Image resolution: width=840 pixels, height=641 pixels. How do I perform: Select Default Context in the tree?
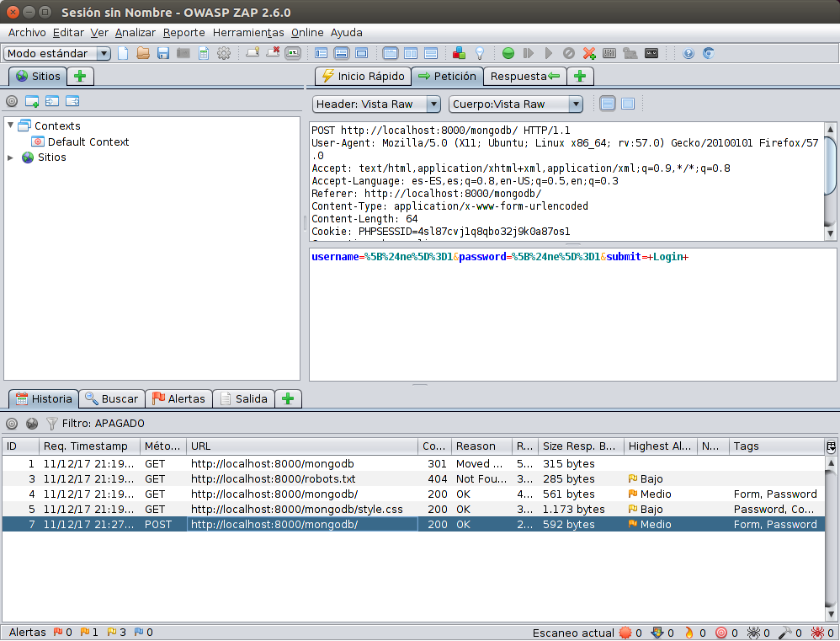coord(80,142)
